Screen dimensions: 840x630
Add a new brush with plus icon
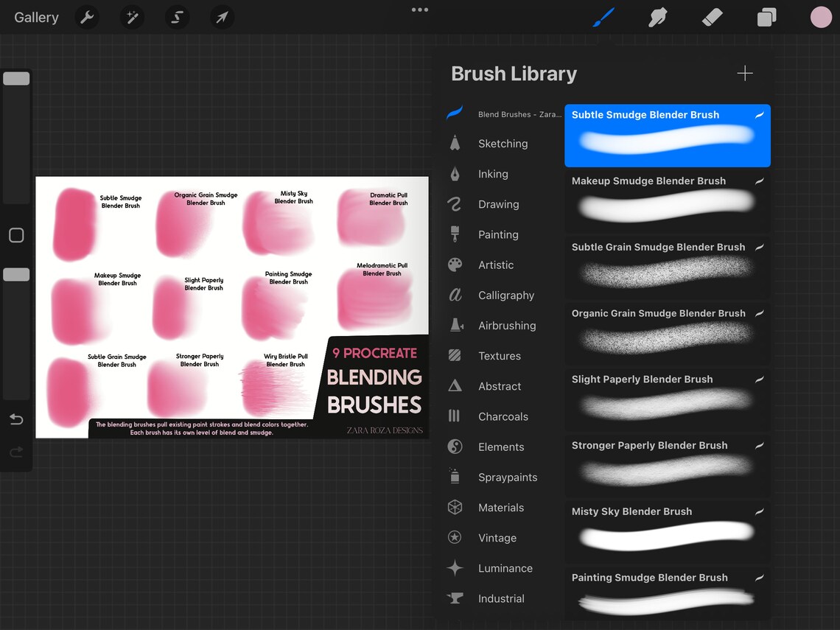click(745, 74)
